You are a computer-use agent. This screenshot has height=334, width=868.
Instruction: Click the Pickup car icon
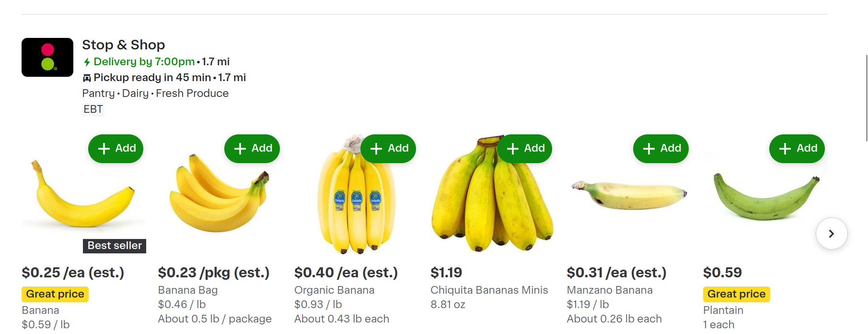[x=87, y=78]
